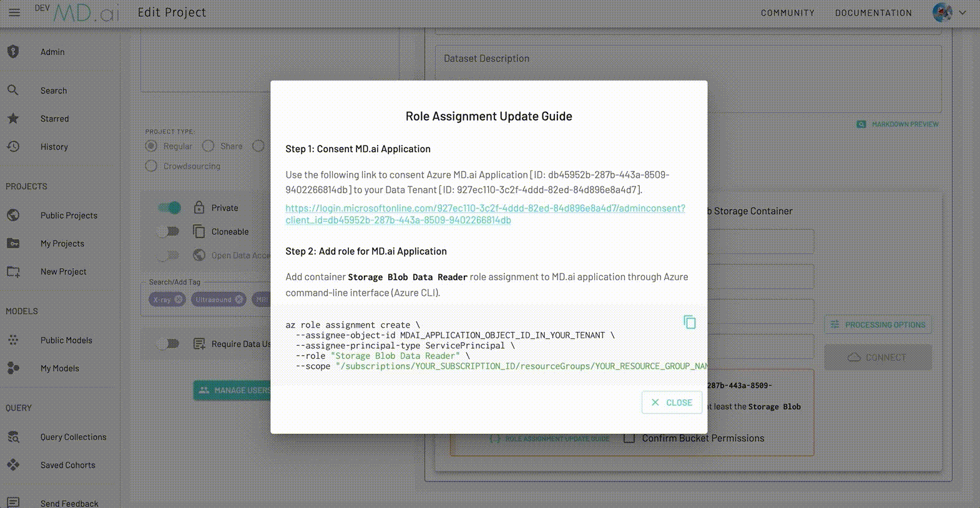
Task: Enable the Cloneable toggle switch
Action: [169, 232]
